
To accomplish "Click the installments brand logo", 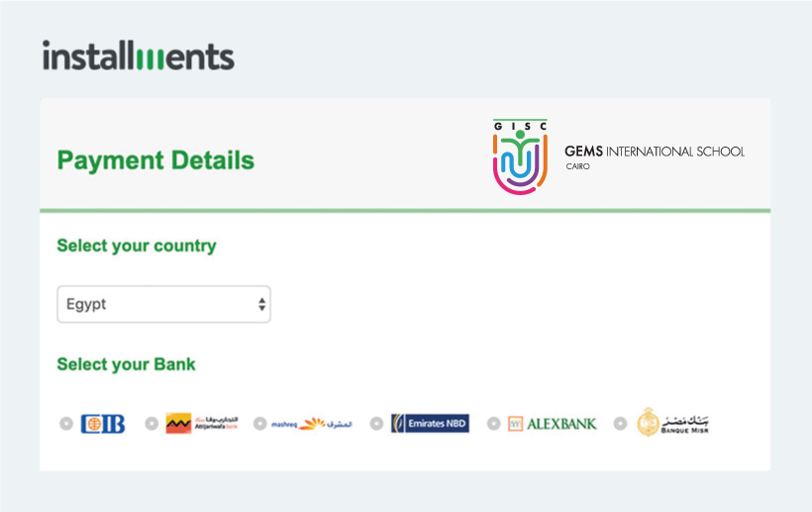I will coord(139,55).
